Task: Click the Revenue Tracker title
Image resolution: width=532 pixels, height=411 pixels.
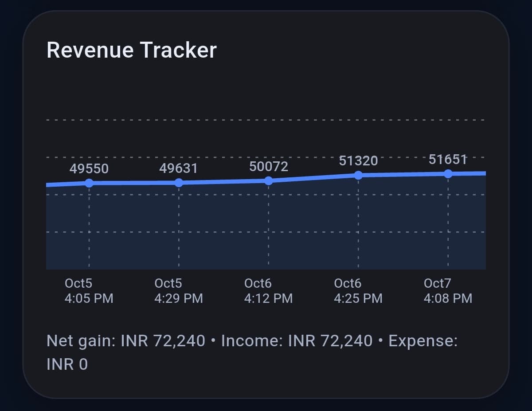Action: pyautogui.click(x=132, y=50)
